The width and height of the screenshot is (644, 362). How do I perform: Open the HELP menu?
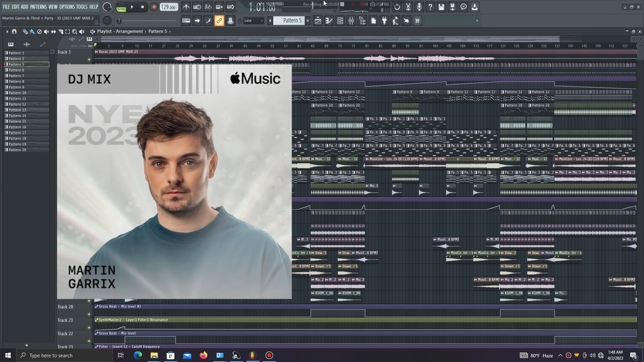[94, 7]
